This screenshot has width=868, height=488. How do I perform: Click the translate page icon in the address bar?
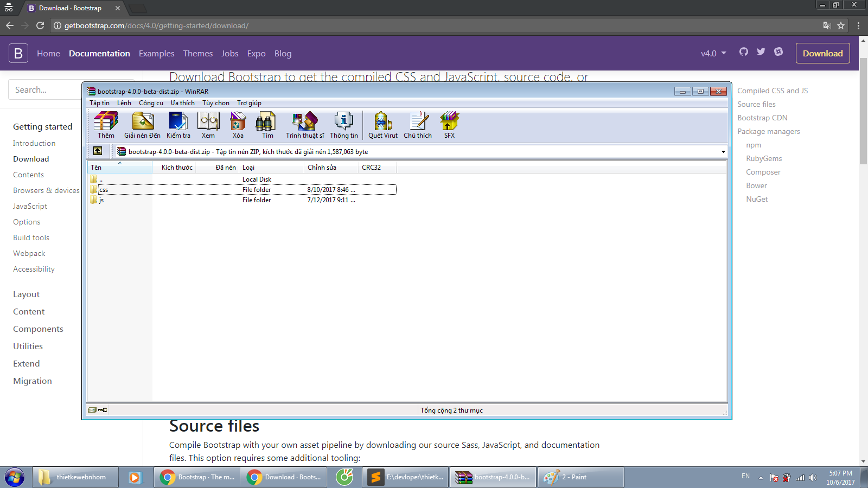point(827,25)
